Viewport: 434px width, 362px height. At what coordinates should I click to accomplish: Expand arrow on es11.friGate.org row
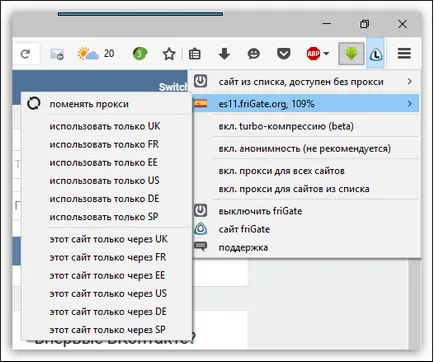pyautogui.click(x=410, y=104)
